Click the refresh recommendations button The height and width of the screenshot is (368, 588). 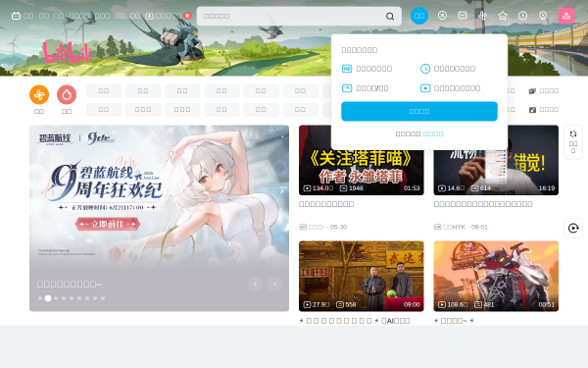(x=573, y=142)
